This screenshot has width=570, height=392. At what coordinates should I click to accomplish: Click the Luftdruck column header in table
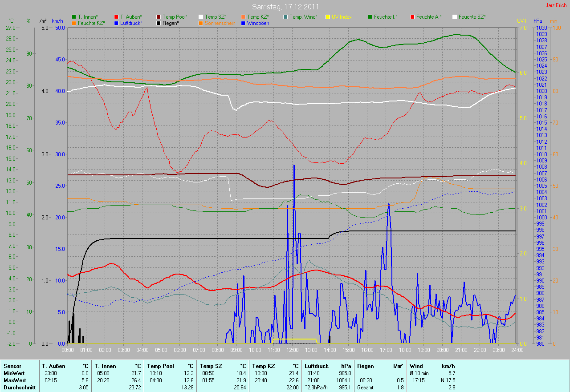click(x=317, y=366)
